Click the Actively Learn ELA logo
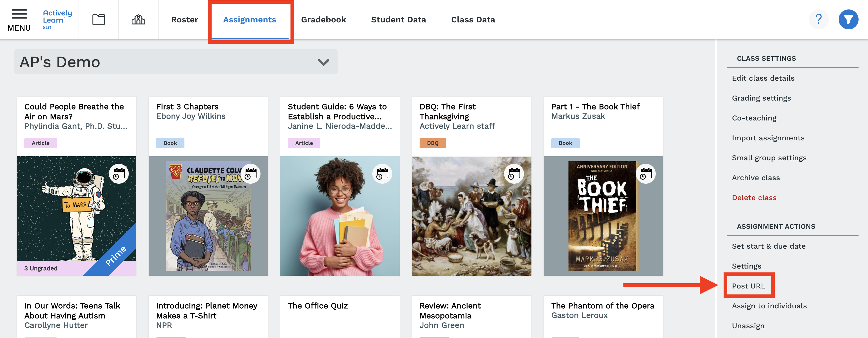868x338 pixels. pyautogui.click(x=58, y=20)
